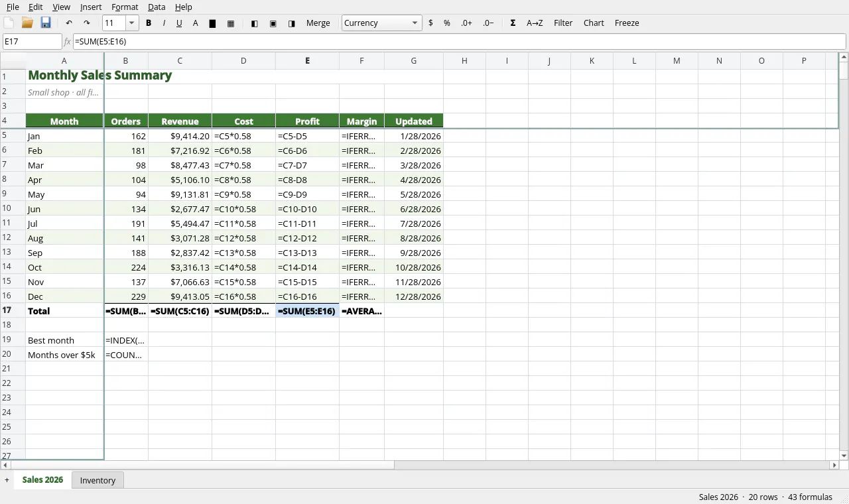
Task: Align cell content to the left
Action: 255,23
